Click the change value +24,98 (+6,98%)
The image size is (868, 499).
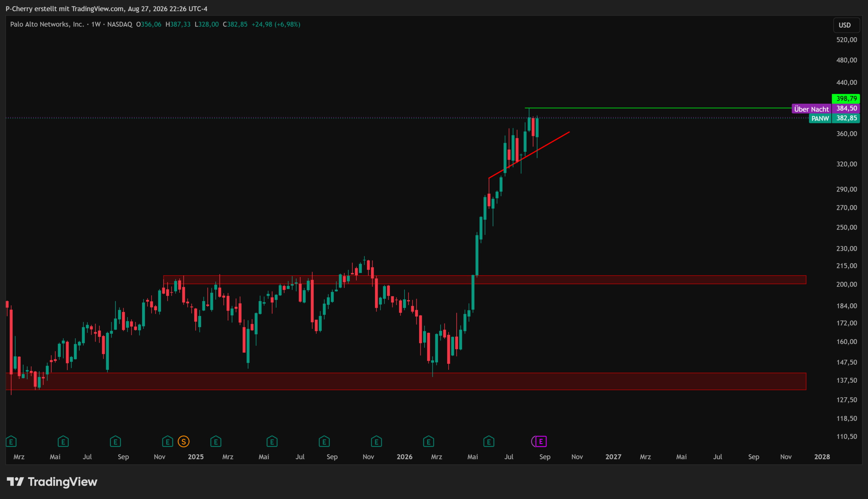[x=276, y=24]
